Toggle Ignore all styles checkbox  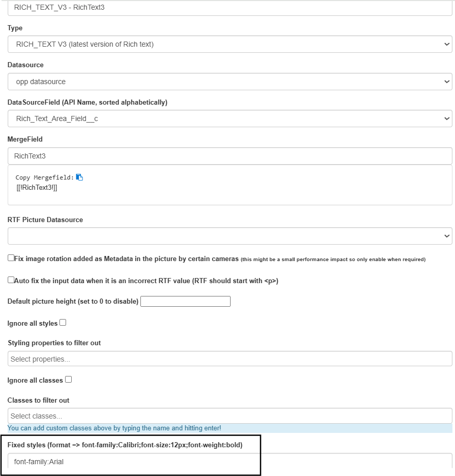(x=63, y=323)
